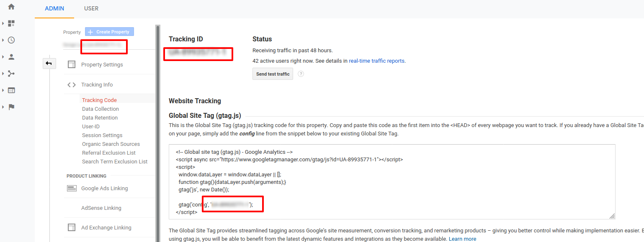Open the Behavior window icon
Viewport: 644px width, 242px height.
coord(11,90)
